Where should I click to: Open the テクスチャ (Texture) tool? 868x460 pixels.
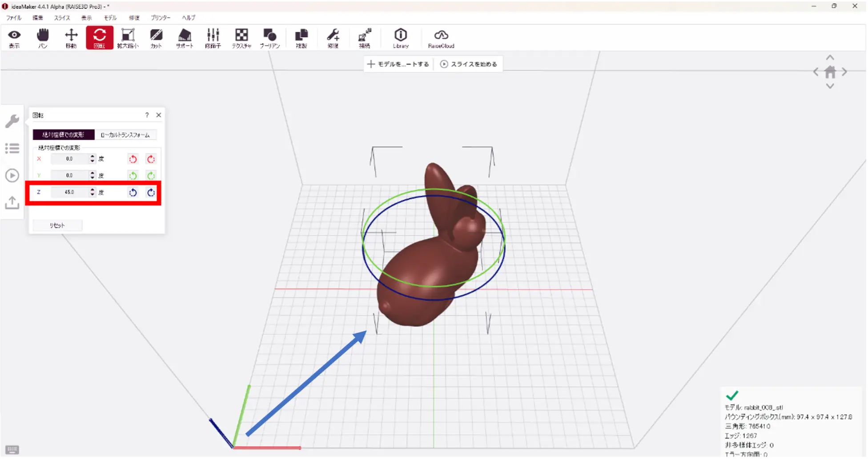[241, 38]
